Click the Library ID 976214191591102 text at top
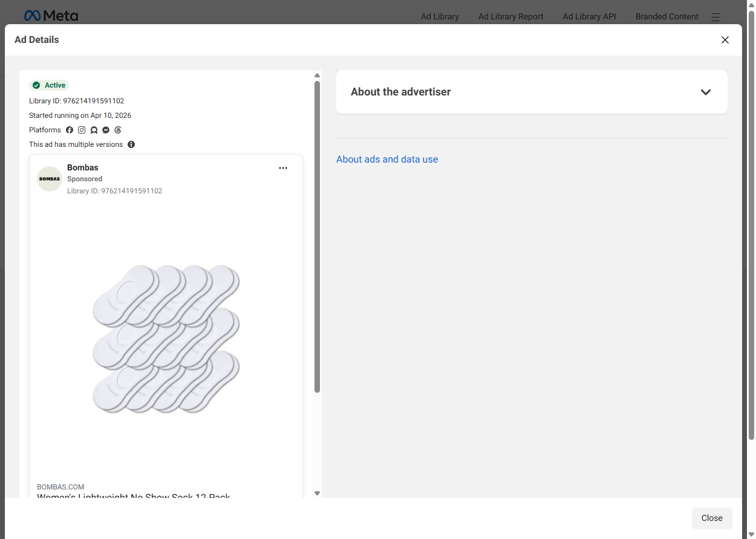 tap(77, 101)
